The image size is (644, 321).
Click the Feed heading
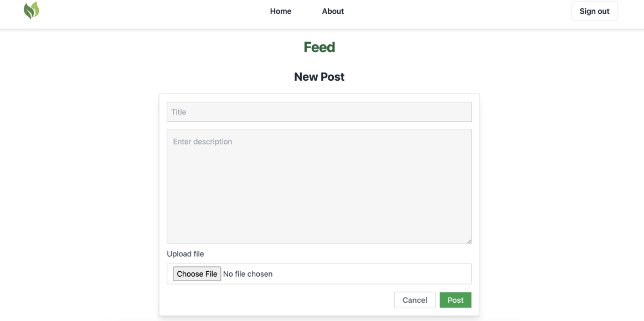pos(319,47)
